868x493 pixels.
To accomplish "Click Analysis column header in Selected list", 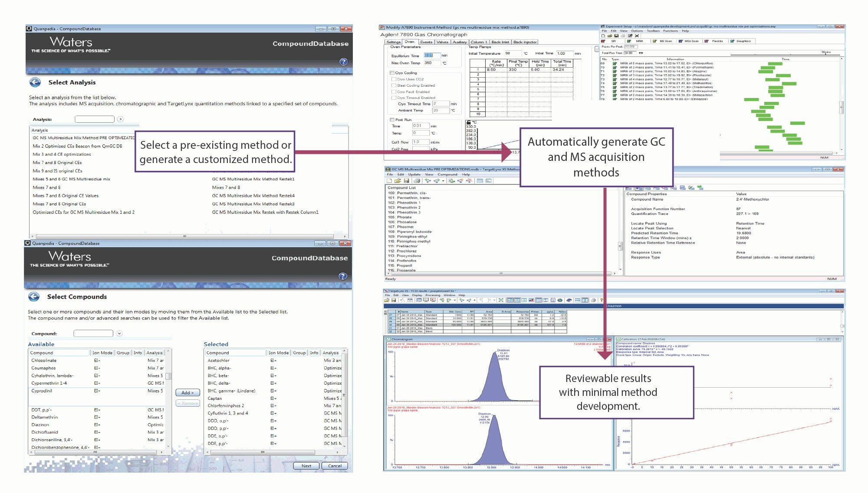I will 331,353.
